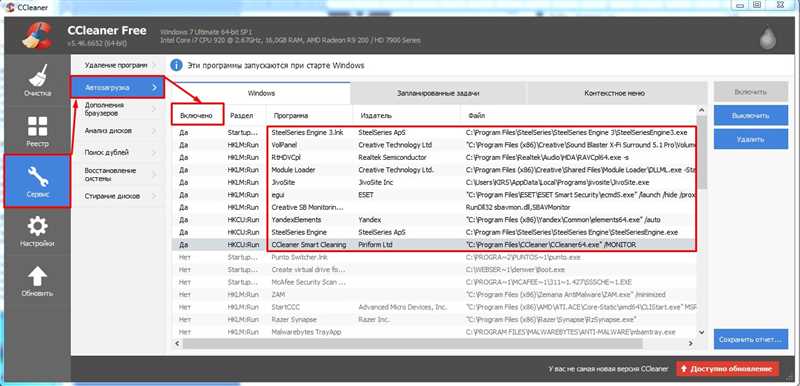
Task: Select the CCleaner Smart Cleaning row
Action: tap(434, 245)
